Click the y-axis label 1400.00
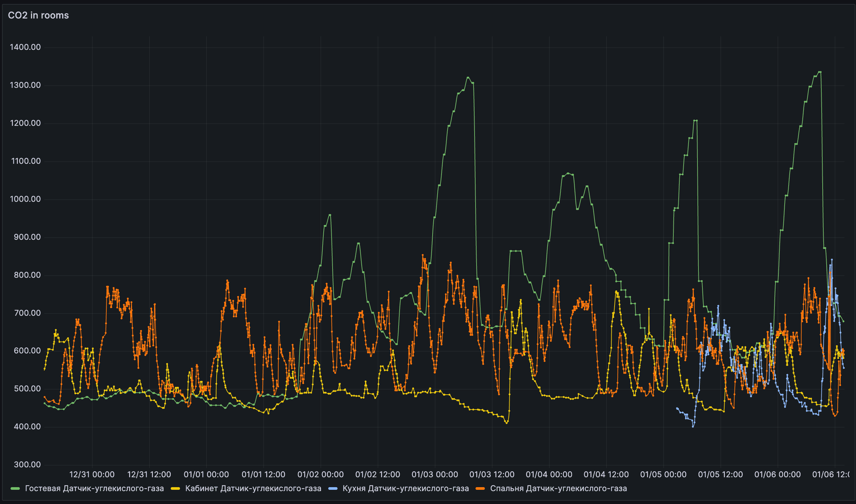856x504 pixels. click(25, 47)
